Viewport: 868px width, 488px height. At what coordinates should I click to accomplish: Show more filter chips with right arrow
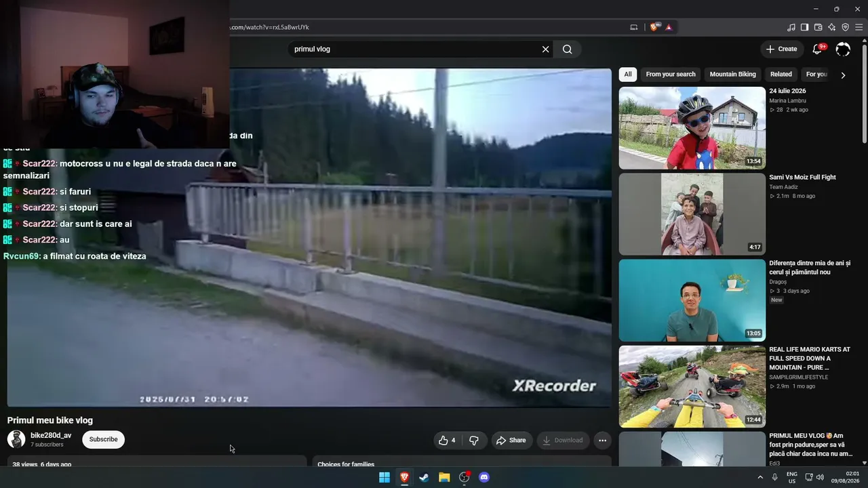pyautogui.click(x=843, y=75)
